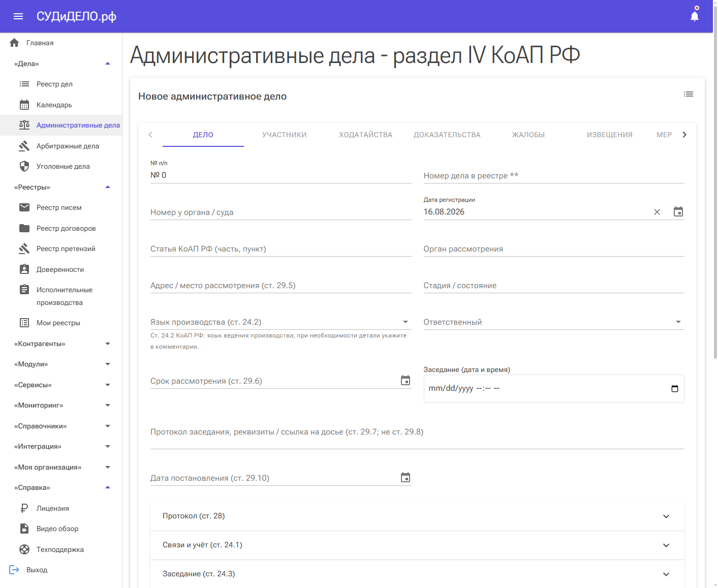
Task: Open calendar for Дата регистрации
Action: pyautogui.click(x=678, y=211)
